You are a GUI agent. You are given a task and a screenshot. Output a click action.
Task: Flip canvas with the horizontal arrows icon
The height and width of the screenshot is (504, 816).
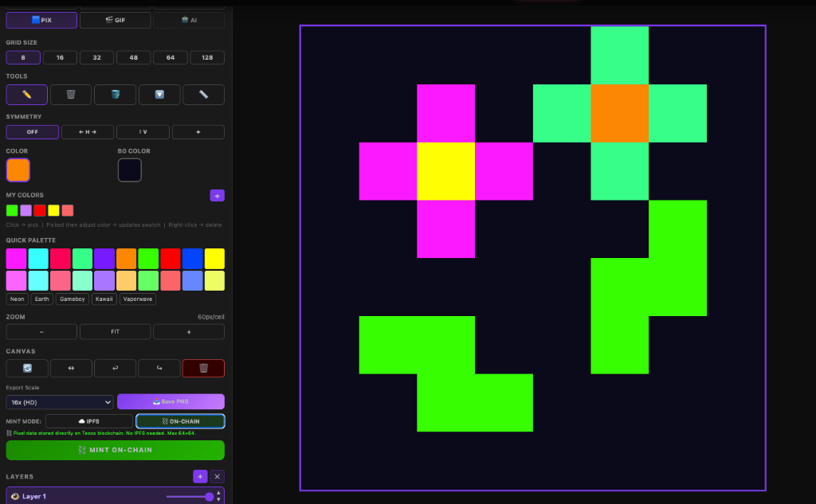(71, 368)
